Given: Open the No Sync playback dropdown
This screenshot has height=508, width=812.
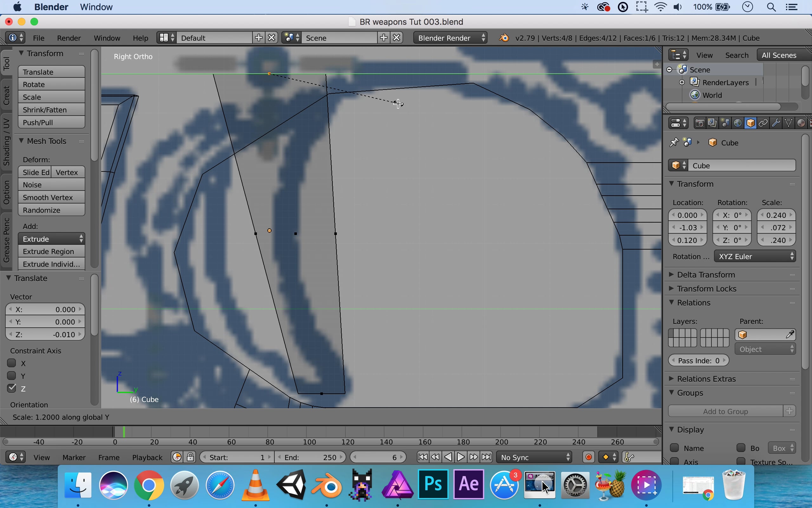Looking at the screenshot, I should (534, 457).
